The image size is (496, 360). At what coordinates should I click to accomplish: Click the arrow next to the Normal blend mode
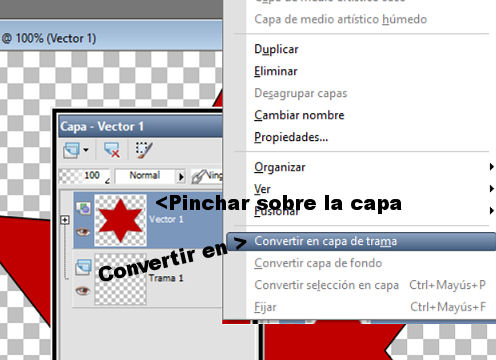[181, 176]
